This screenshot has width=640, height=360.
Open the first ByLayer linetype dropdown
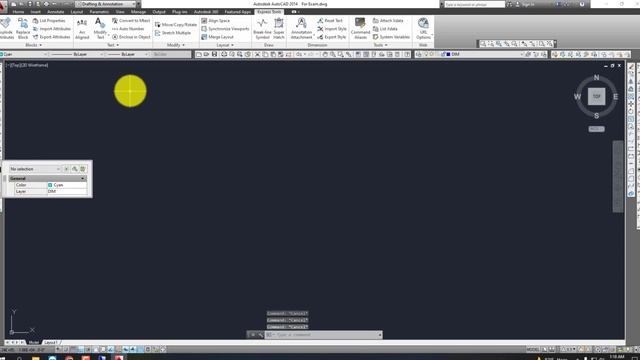(x=76, y=54)
